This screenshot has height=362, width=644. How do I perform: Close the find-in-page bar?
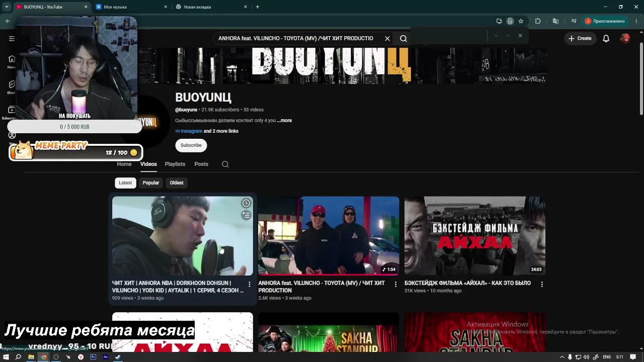pyautogui.click(x=520, y=36)
